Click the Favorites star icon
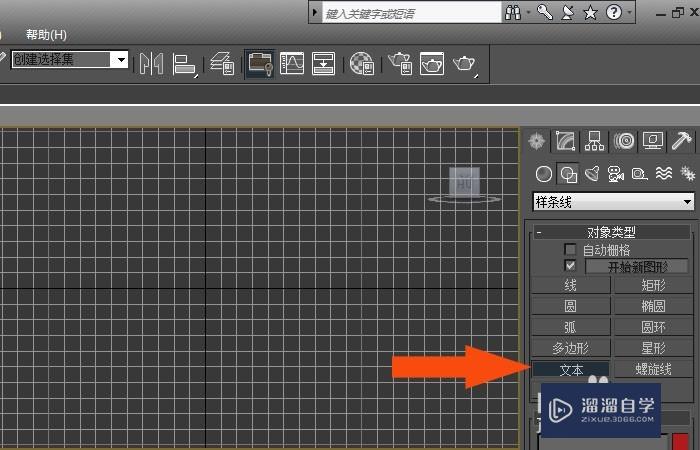Image resolution: width=700 pixels, height=450 pixels. pyautogui.click(x=590, y=12)
